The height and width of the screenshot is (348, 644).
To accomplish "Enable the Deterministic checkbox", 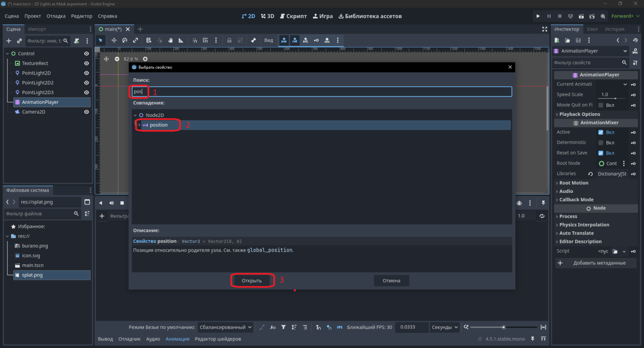I will pyautogui.click(x=601, y=143).
